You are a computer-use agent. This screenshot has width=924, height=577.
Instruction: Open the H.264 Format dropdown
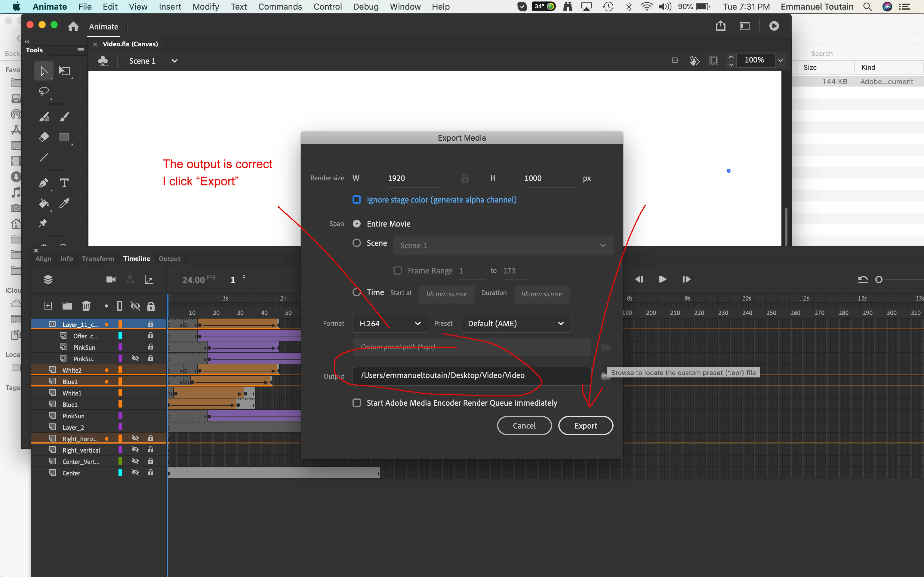(390, 324)
